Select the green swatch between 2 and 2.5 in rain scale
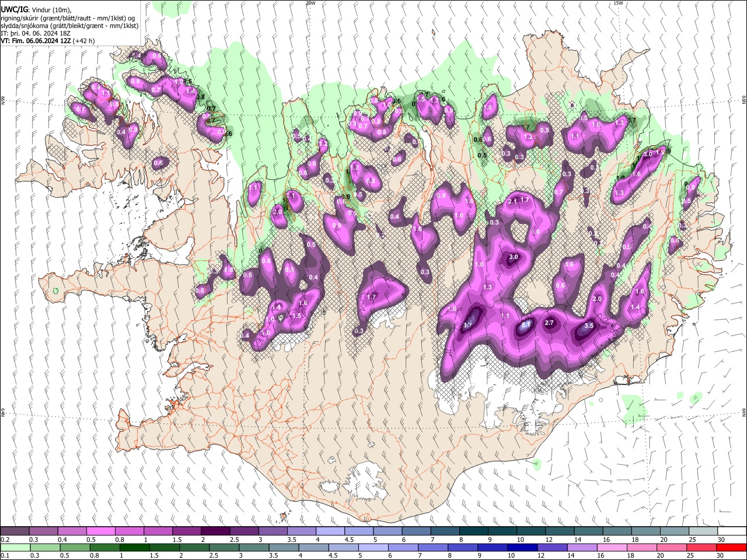 pyautogui.click(x=194, y=547)
